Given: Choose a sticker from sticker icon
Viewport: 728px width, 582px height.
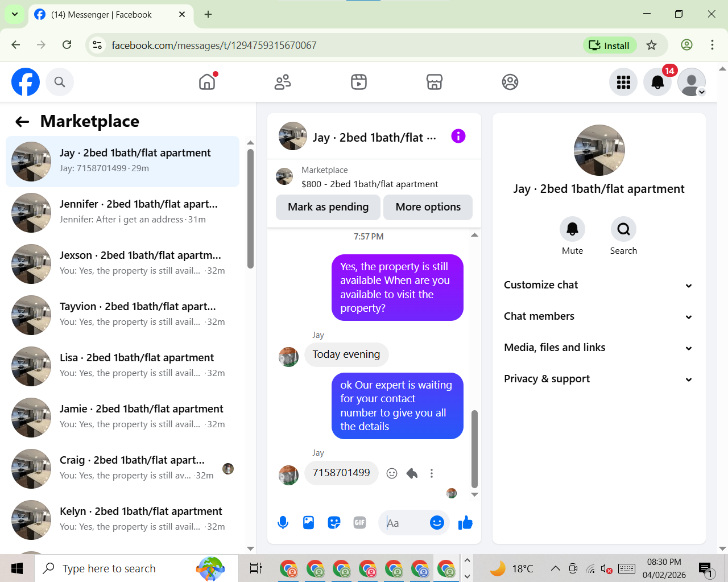Looking at the screenshot, I should pyautogui.click(x=334, y=523).
